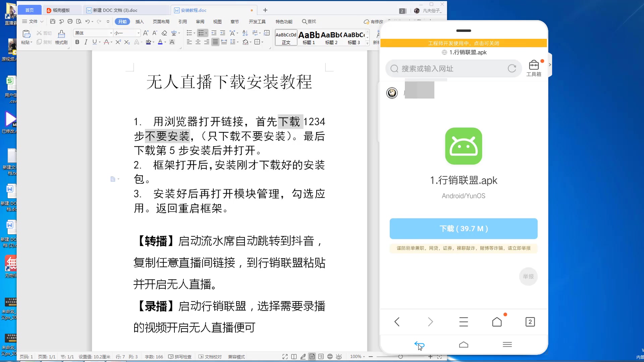Open the font size dropdown (小一)
Screen dimensions: 644x362
pos(138,33)
